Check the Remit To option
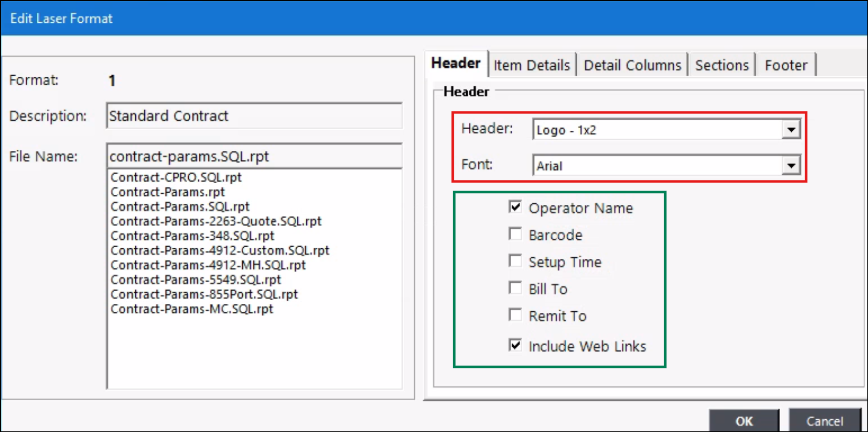 [515, 315]
